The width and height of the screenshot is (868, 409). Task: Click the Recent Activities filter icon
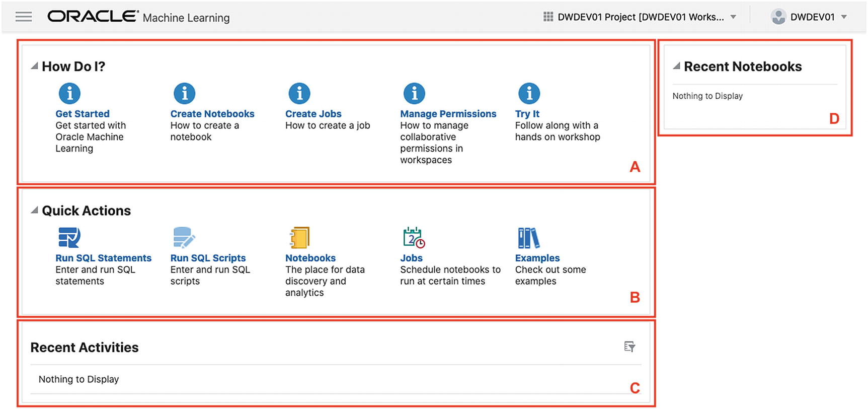coord(629,347)
